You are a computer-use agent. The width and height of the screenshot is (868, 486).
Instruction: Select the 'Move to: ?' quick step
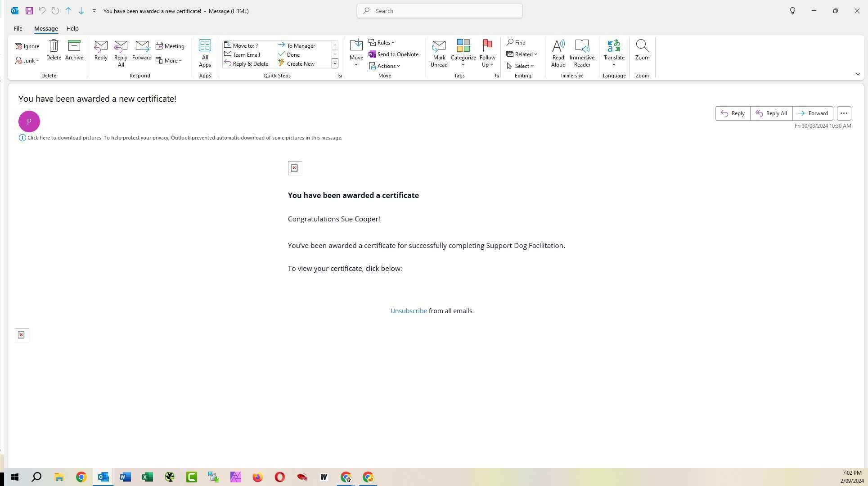click(241, 45)
